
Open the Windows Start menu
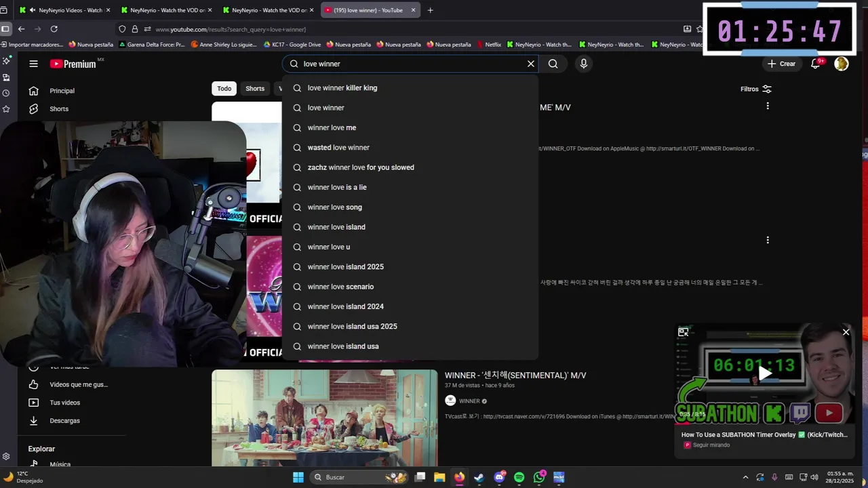pos(298,477)
